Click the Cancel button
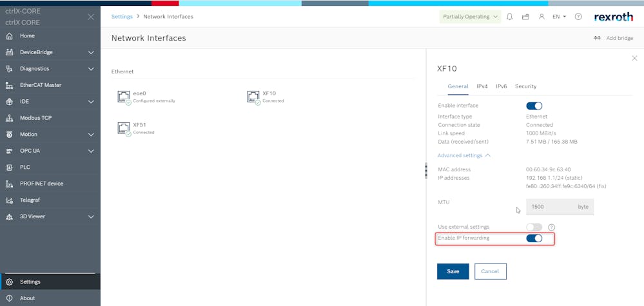The height and width of the screenshot is (306, 644). [490, 271]
